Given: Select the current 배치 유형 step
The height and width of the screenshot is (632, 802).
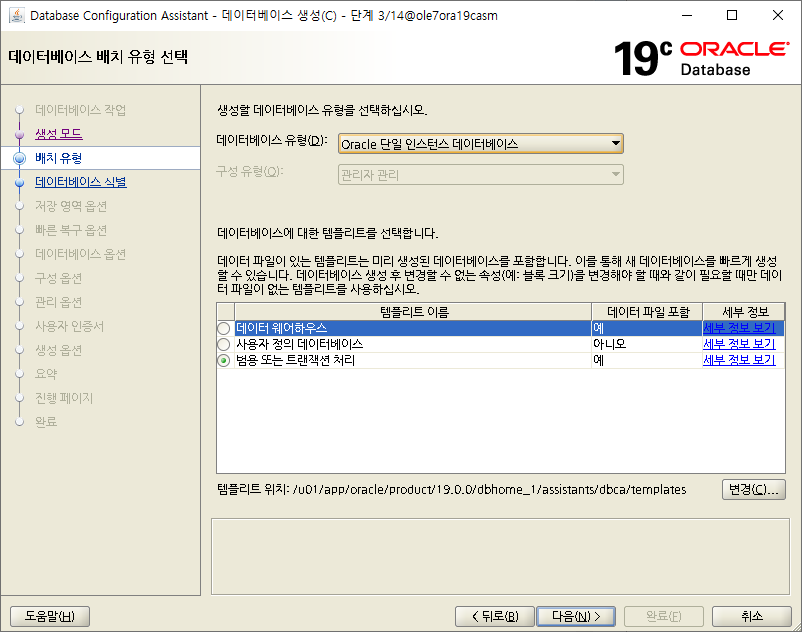Looking at the screenshot, I should tap(58, 158).
